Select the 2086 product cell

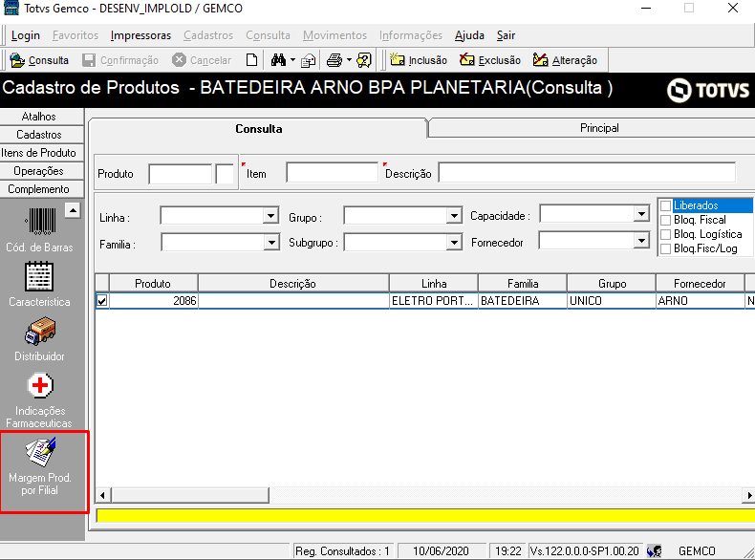click(x=154, y=301)
